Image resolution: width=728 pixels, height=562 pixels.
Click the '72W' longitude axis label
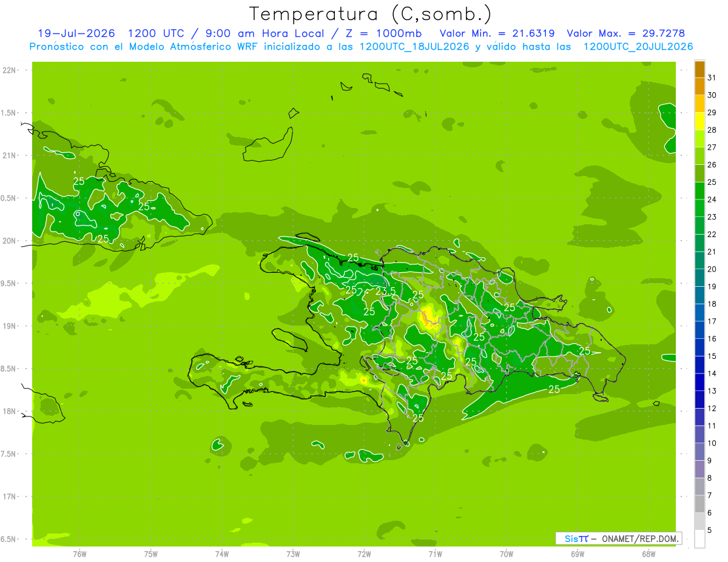point(364,554)
